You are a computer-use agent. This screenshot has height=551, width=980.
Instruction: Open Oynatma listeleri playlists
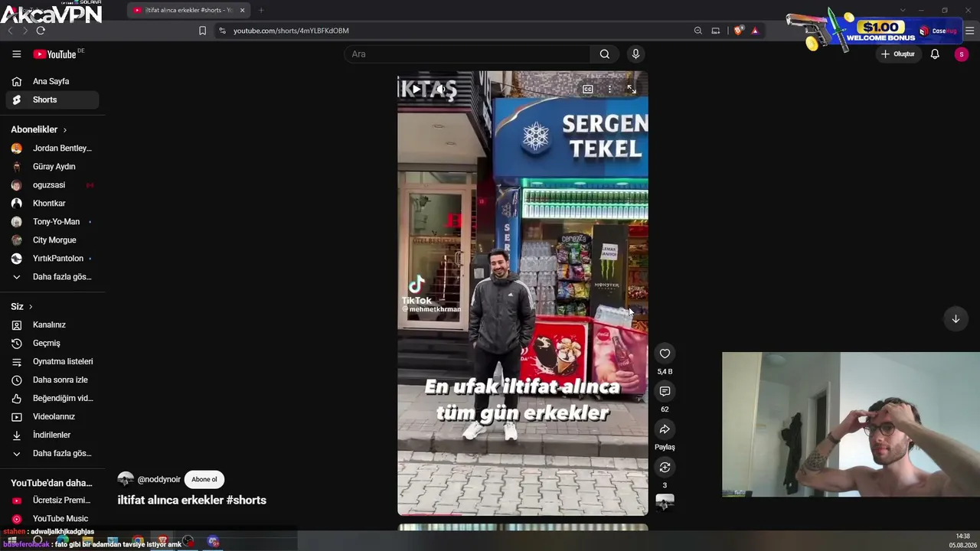click(52, 362)
